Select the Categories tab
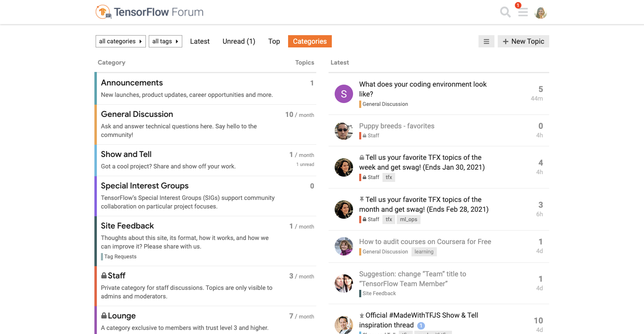This screenshot has height=334, width=644. click(x=310, y=41)
